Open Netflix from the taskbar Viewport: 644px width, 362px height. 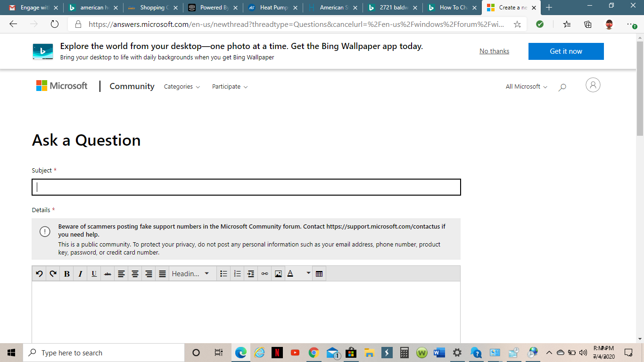[277, 353]
